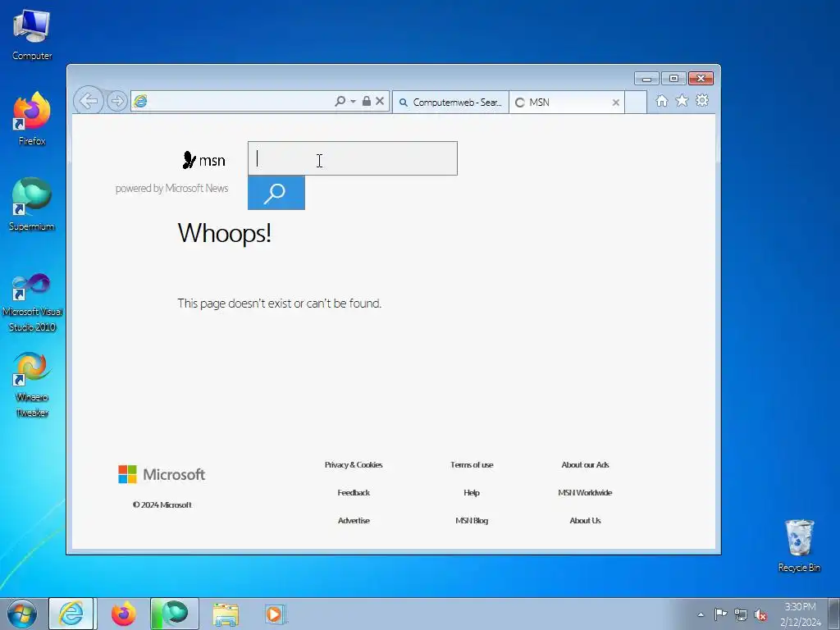Open the Tools gear menu
The height and width of the screenshot is (630, 840).
pos(702,100)
